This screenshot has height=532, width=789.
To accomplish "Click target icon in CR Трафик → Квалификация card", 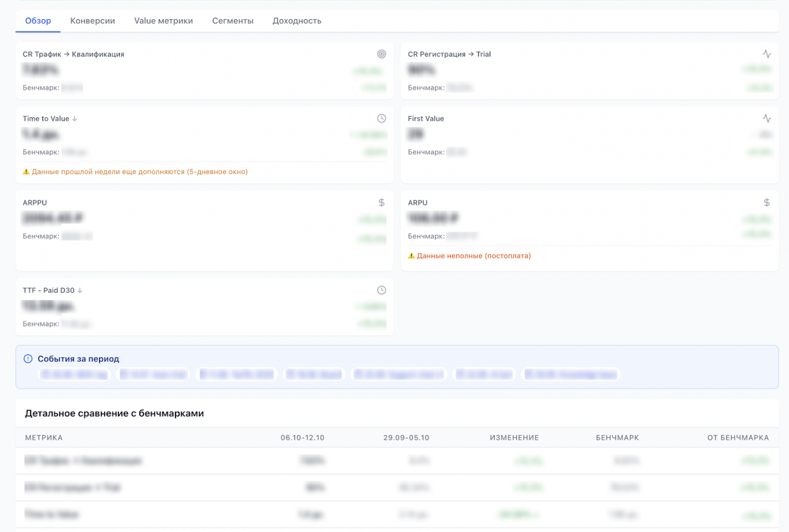I will click(x=381, y=54).
